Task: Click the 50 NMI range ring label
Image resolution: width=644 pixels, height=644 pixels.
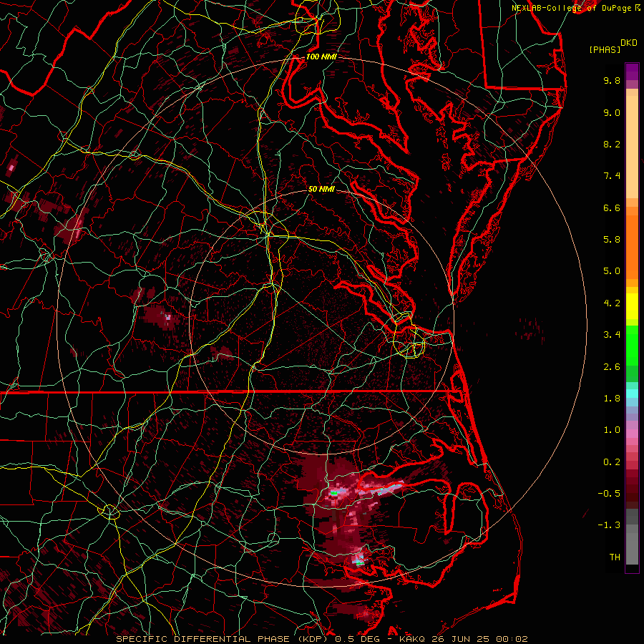Action: [x=321, y=189]
